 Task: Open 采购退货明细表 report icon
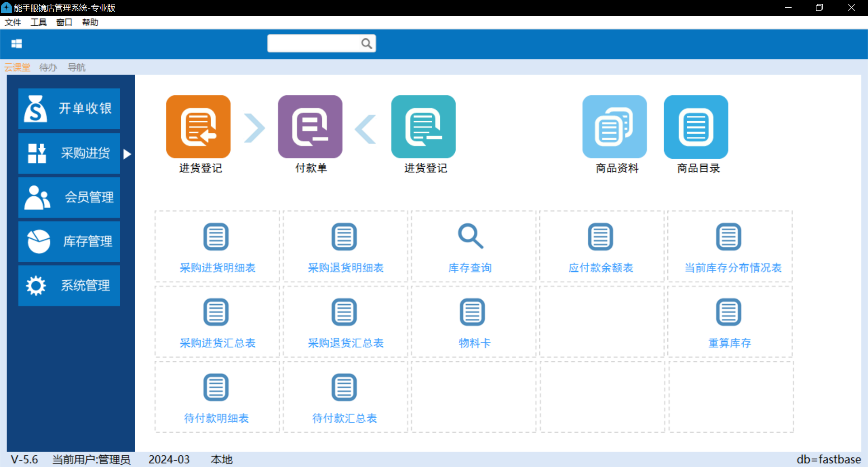pos(344,236)
